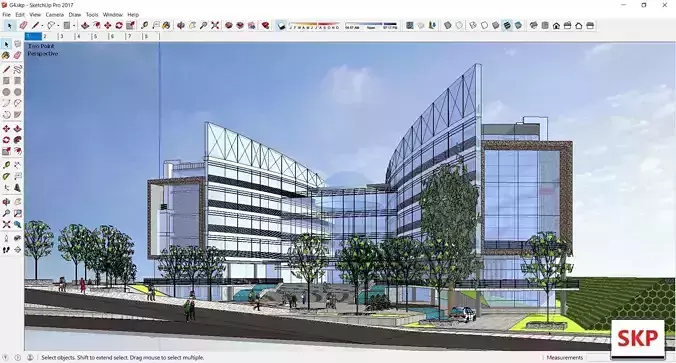Choose the 3D Text tool in the left tool set
The width and height of the screenshot is (676, 363).
tap(17, 188)
